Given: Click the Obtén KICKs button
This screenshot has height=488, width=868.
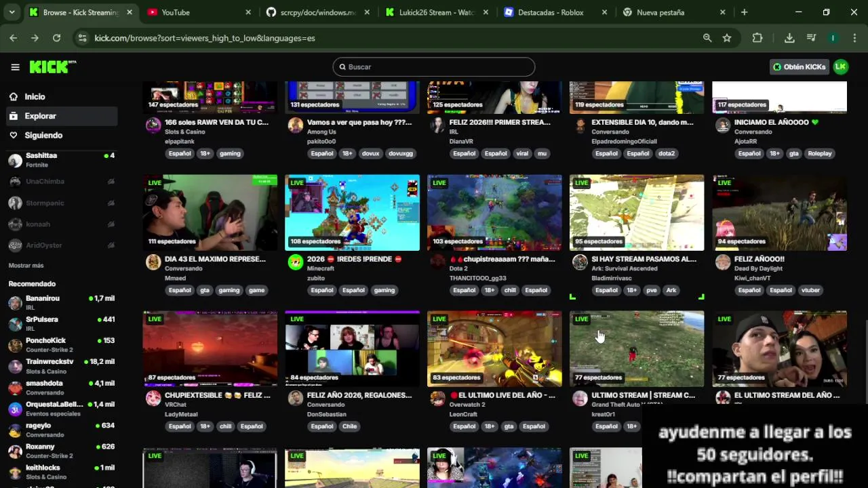Looking at the screenshot, I should 800,66.
